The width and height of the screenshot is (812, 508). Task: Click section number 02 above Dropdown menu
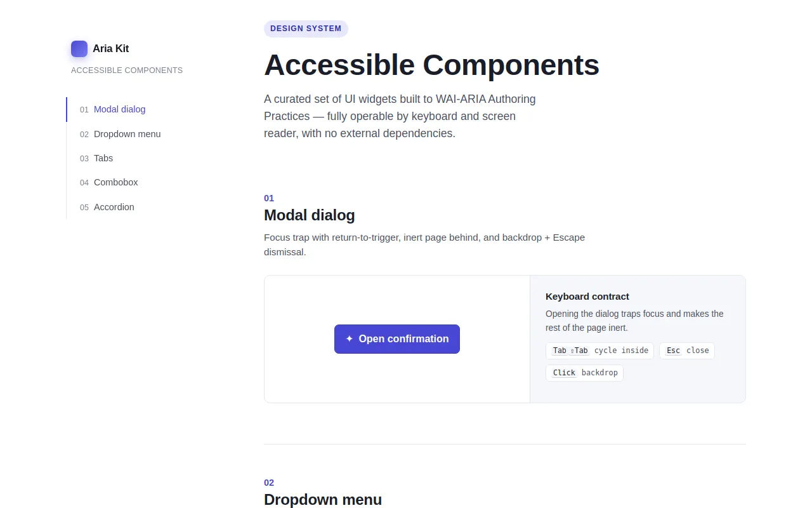click(x=269, y=483)
